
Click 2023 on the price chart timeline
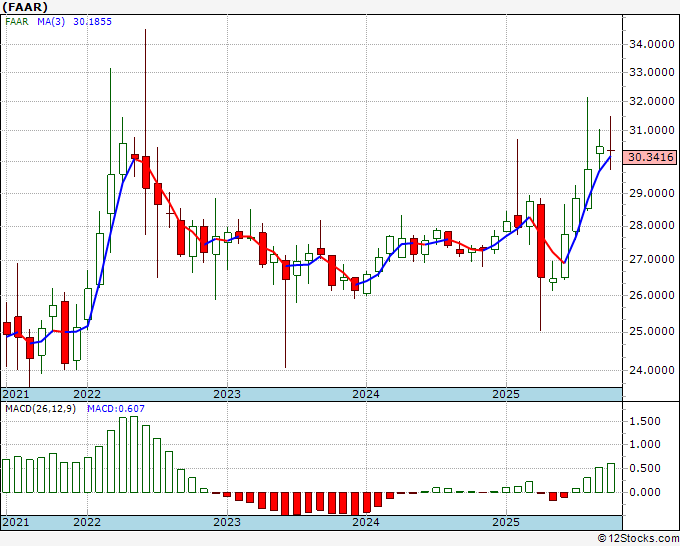[x=227, y=394]
